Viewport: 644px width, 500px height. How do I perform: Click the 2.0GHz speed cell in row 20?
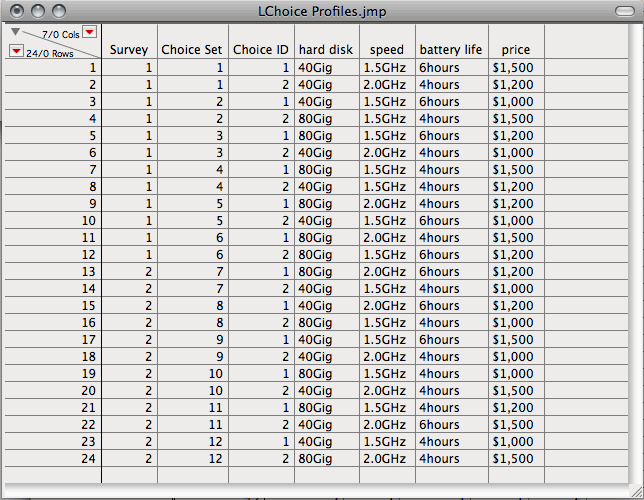[387, 391]
